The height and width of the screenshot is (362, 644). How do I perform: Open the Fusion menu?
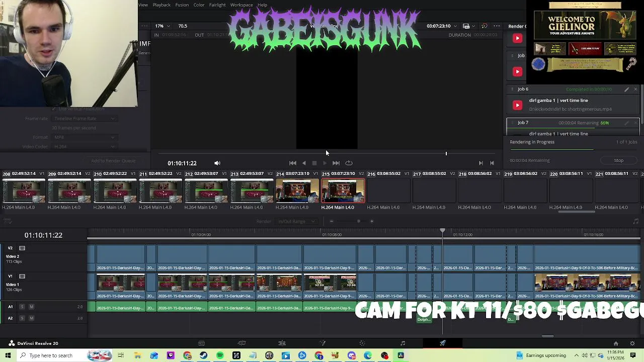[182, 5]
